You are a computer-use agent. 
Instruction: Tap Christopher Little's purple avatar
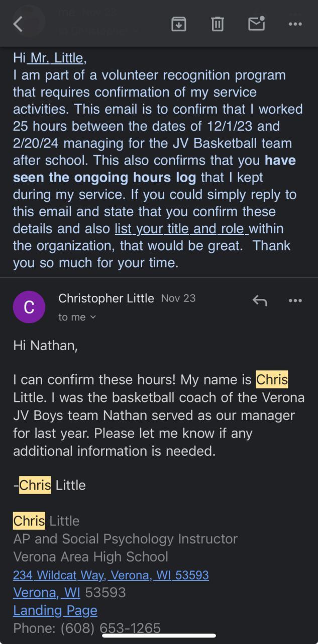(29, 307)
